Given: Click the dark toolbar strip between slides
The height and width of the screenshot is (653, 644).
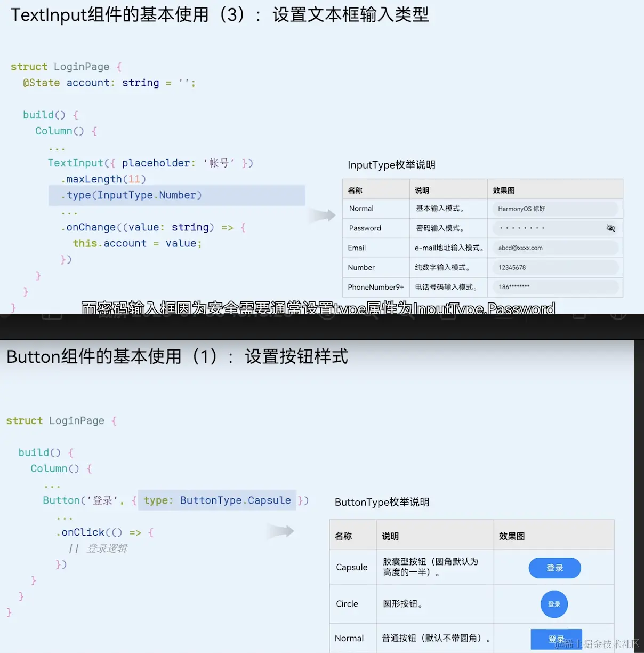Looking at the screenshot, I should point(322,327).
